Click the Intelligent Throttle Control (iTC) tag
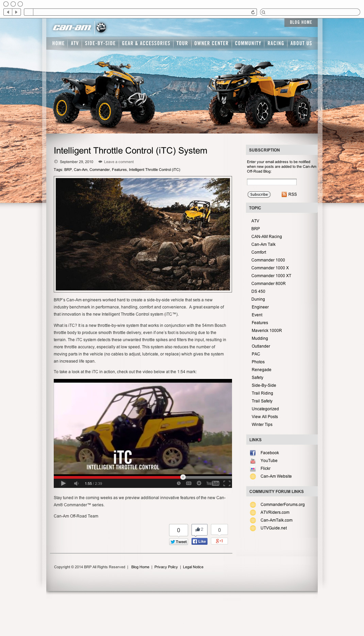 pos(154,170)
